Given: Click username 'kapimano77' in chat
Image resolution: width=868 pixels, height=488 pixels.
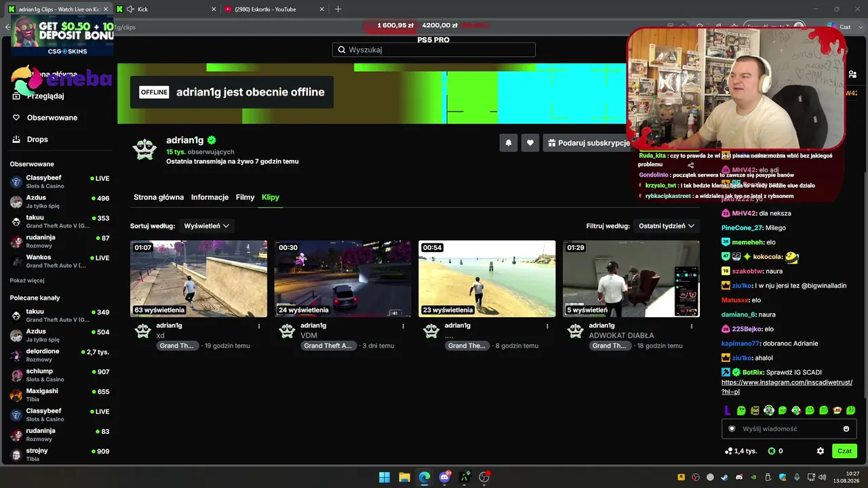Looking at the screenshot, I should (741, 344).
